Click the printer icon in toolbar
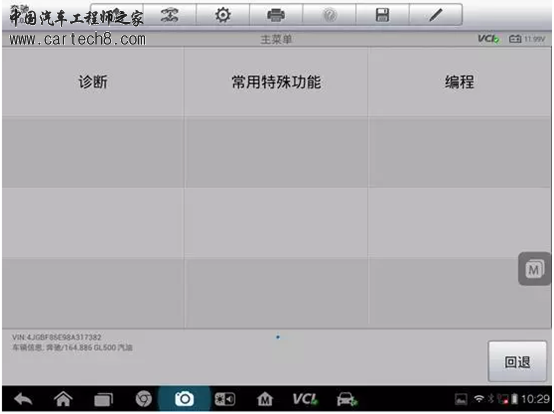Image resolution: width=554 pixels, height=414 pixels. (276, 15)
